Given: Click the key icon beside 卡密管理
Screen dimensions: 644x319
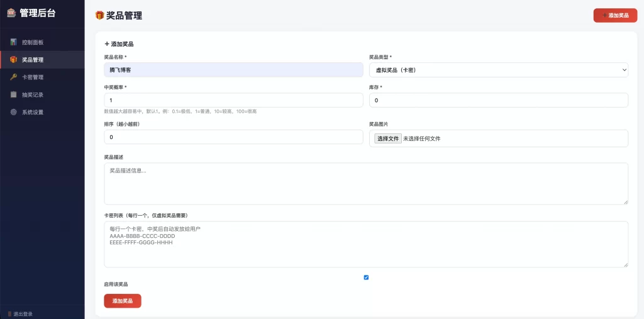Looking at the screenshot, I should [x=13, y=77].
